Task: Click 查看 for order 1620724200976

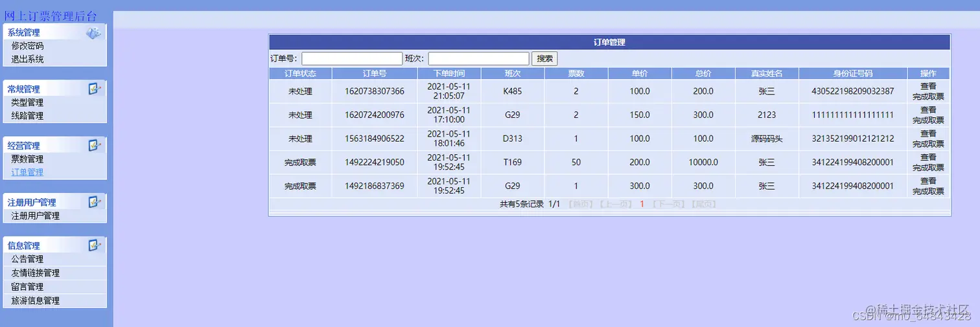Action: (x=928, y=110)
